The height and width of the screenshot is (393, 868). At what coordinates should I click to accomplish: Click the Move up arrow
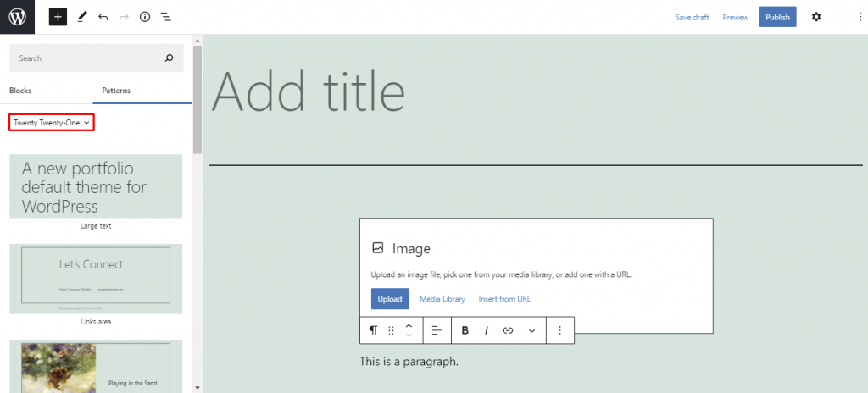tap(409, 325)
